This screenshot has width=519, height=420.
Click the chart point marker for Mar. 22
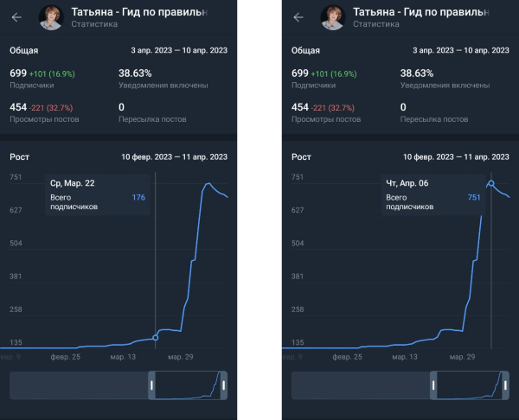point(155,337)
